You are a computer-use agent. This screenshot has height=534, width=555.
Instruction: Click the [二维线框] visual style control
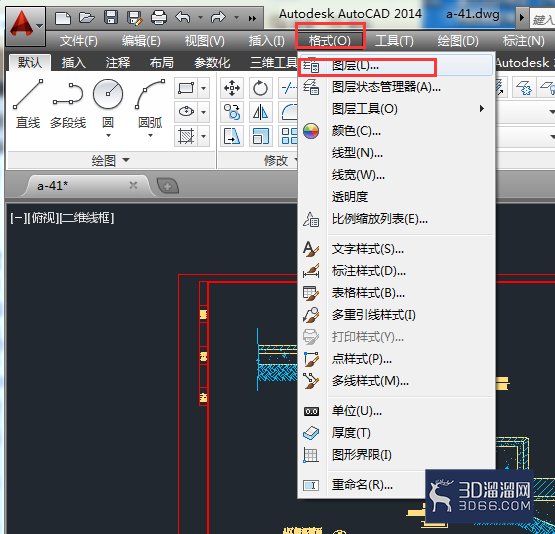(x=87, y=218)
